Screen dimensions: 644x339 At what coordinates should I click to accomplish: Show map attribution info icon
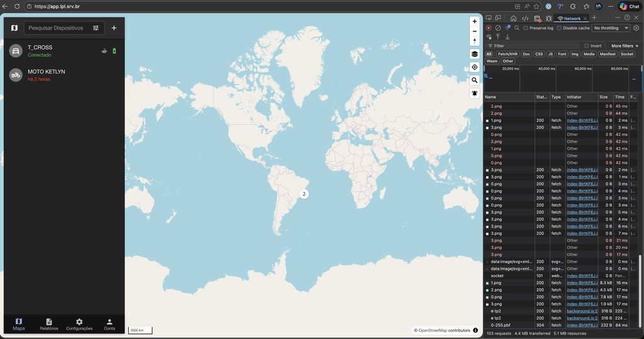(x=475, y=330)
